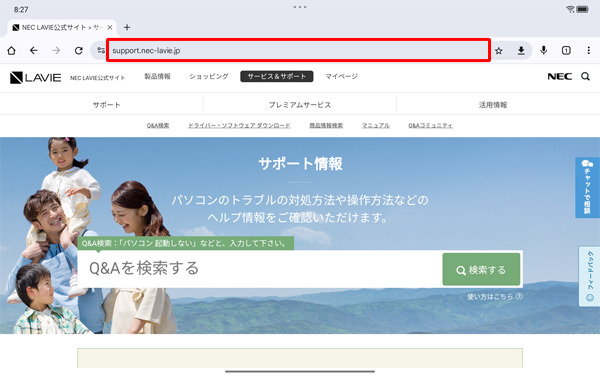The height and width of the screenshot is (375, 600).
Task: Open site settings icon in address bar
Action: [x=101, y=50]
